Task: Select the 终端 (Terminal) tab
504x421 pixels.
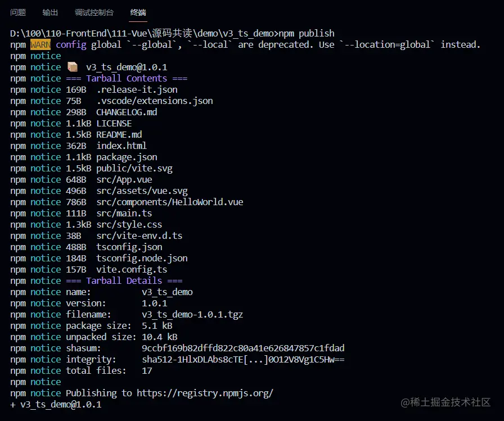Action: click(x=138, y=12)
